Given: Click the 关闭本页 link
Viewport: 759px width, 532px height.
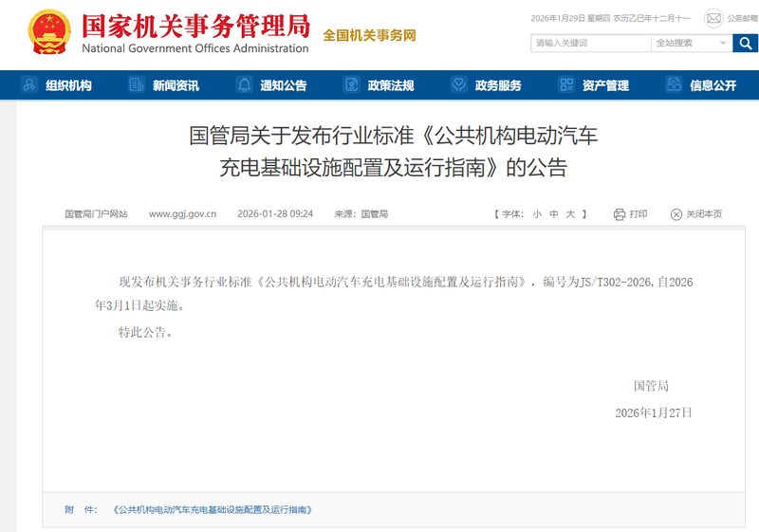Looking at the screenshot, I should click(704, 213).
